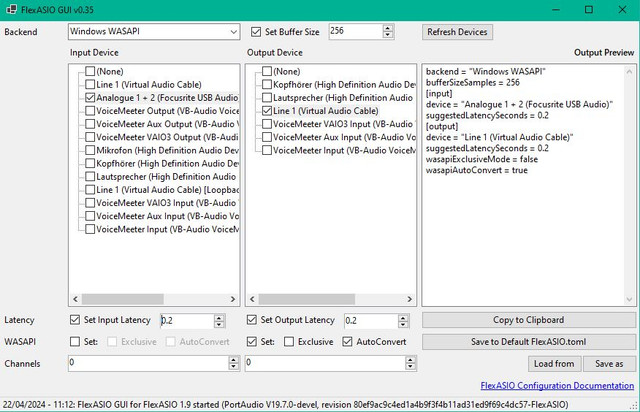Click 'wasapiAutoConvert = true' line in Output Preview
Screen dimensions: 640x412
click(476, 170)
